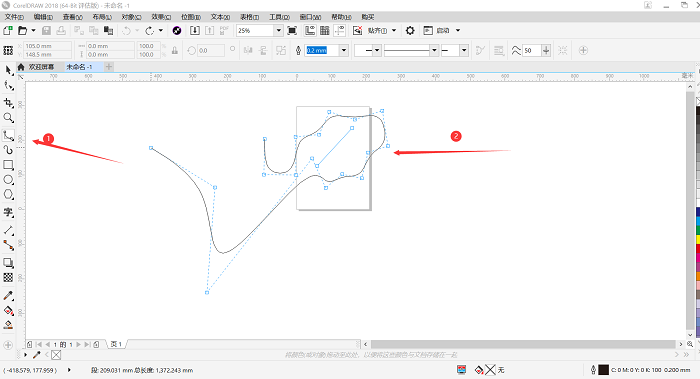Select the Drop Shadow tool

[8, 262]
